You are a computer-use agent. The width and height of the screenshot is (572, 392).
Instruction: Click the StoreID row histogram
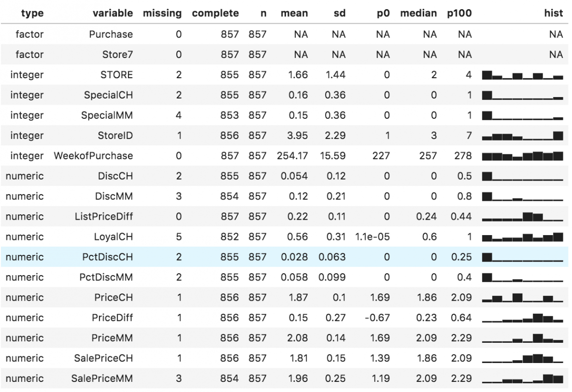click(523, 136)
